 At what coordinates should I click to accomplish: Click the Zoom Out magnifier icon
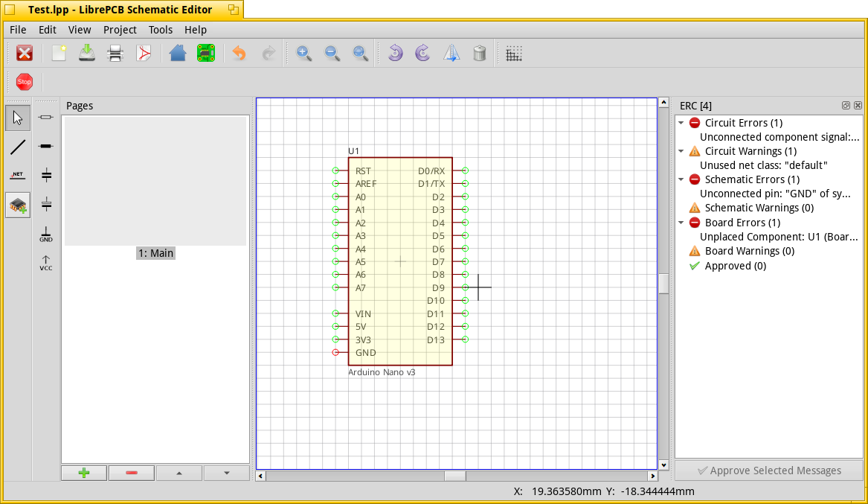coord(332,53)
